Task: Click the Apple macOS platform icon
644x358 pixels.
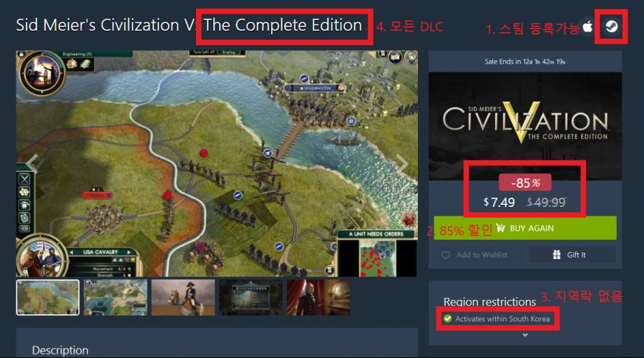Action: tap(587, 26)
